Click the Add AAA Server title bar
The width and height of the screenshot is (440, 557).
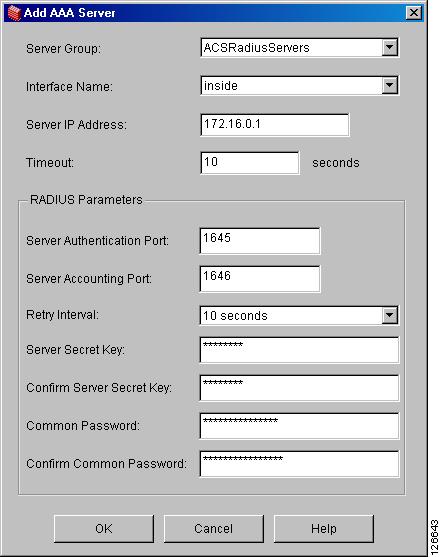pos(213,13)
